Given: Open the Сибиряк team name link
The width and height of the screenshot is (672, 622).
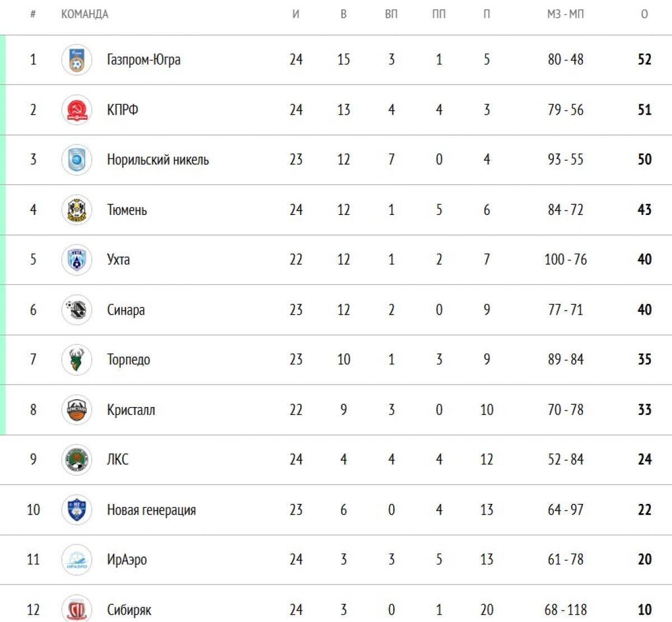Looking at the screenshot, I should tap(129, 610).
